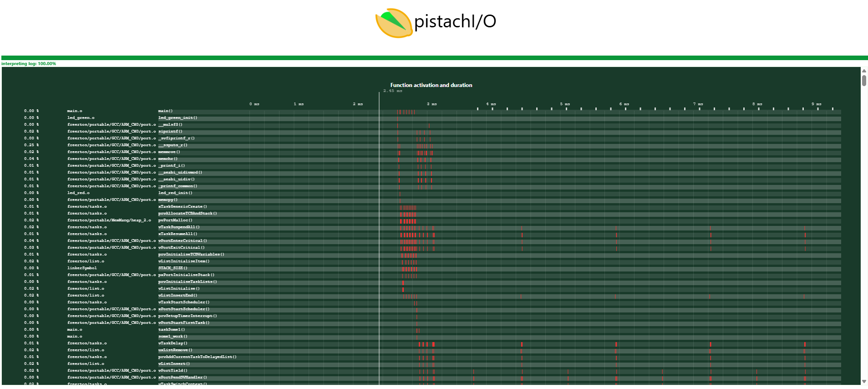Viewport: 868px width, 389px height.
Task: Select the vTaskDelay() function label
Action: pos(173,343)
